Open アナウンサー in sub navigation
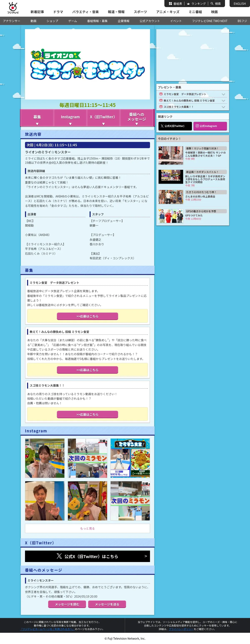Image resolution: width=250 pixels, height=644 pixels. tap(11, 21)
